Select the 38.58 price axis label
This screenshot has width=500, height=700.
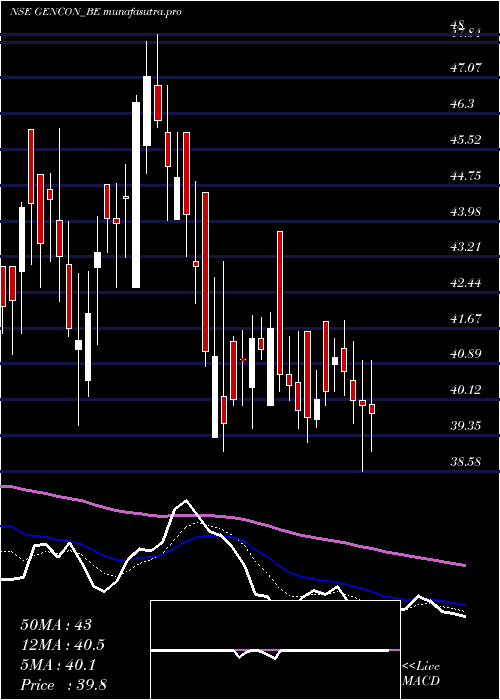[466, 461]
